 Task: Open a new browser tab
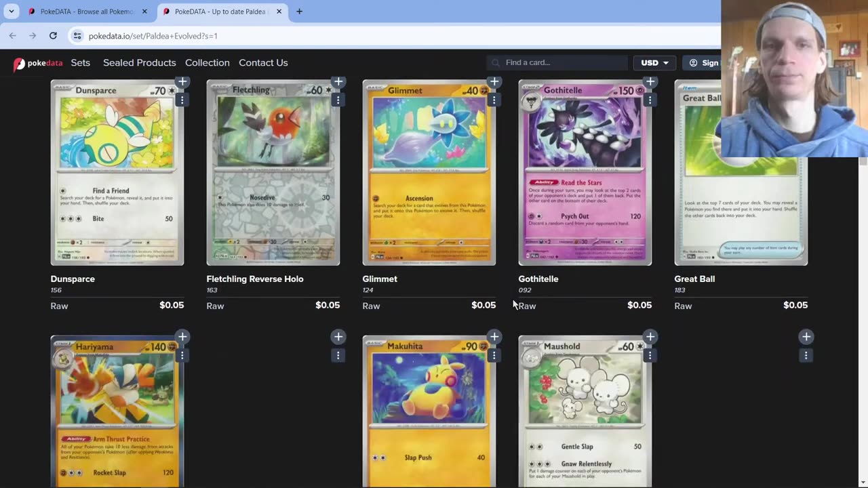click(299, 12)
